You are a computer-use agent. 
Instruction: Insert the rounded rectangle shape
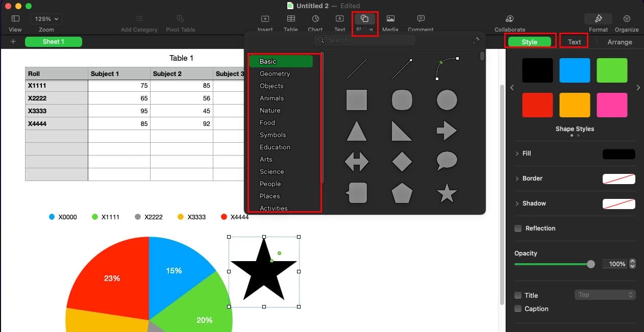pyautogui.click(x=402, y=100)
